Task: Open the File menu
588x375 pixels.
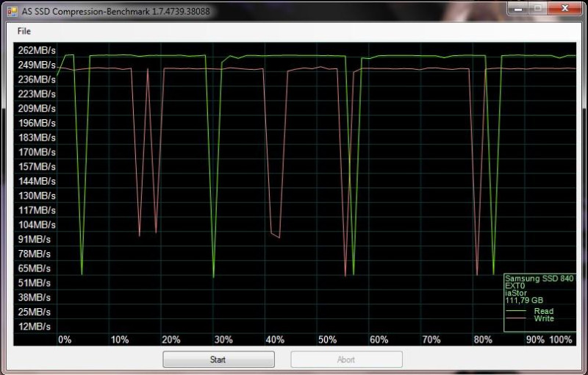Action: coord(24,31)
